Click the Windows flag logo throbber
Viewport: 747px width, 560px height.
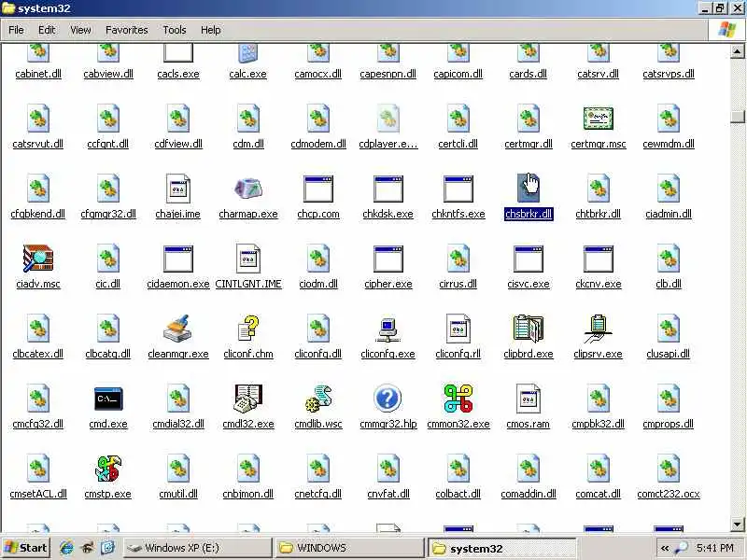(727, 30)
